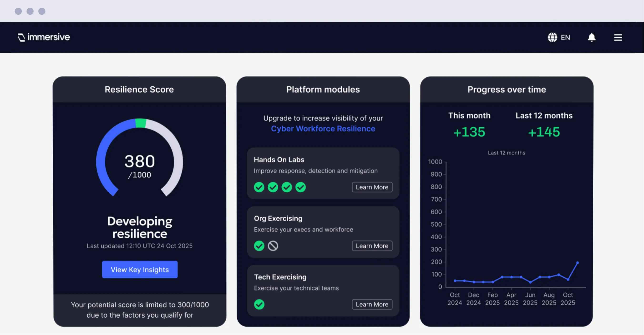The height and width of the screenshot is (335, 644).
Task: Click Learn More for Tech Exercising
Action: (372, 304)
